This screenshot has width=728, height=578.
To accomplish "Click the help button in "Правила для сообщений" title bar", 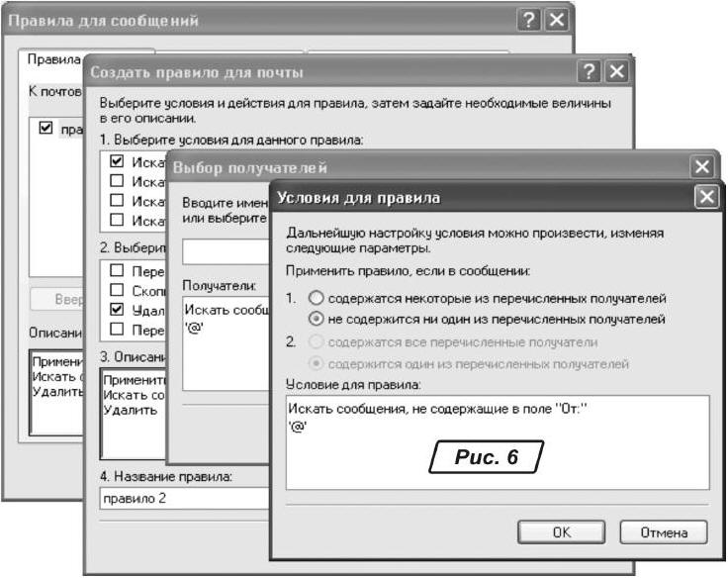I will (x=530, y=20).
